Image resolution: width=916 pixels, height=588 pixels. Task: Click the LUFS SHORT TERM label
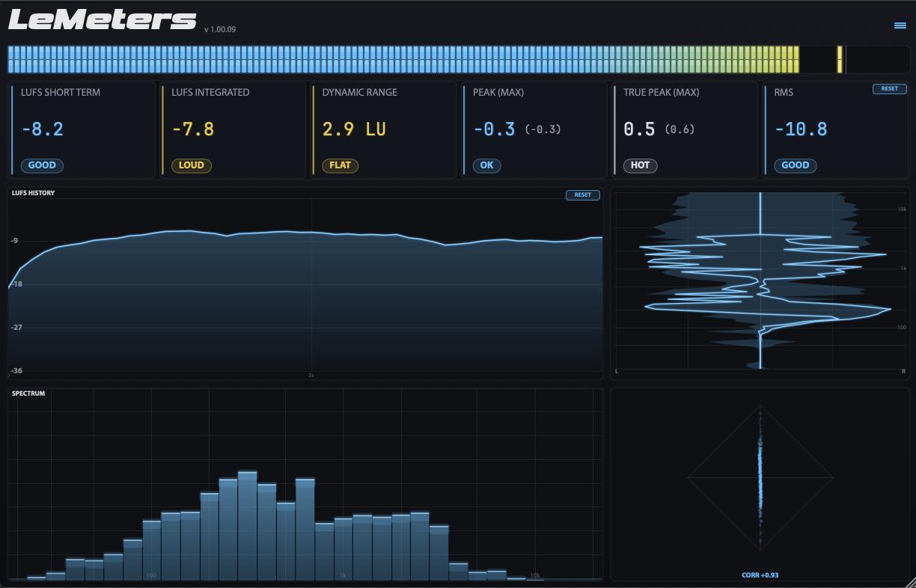pyautogui.click(x=61, y=93)
